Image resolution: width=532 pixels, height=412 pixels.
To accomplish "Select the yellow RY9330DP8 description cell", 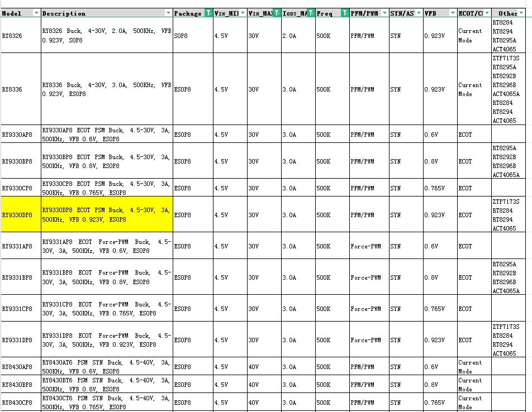I will (x=107, y=215).
